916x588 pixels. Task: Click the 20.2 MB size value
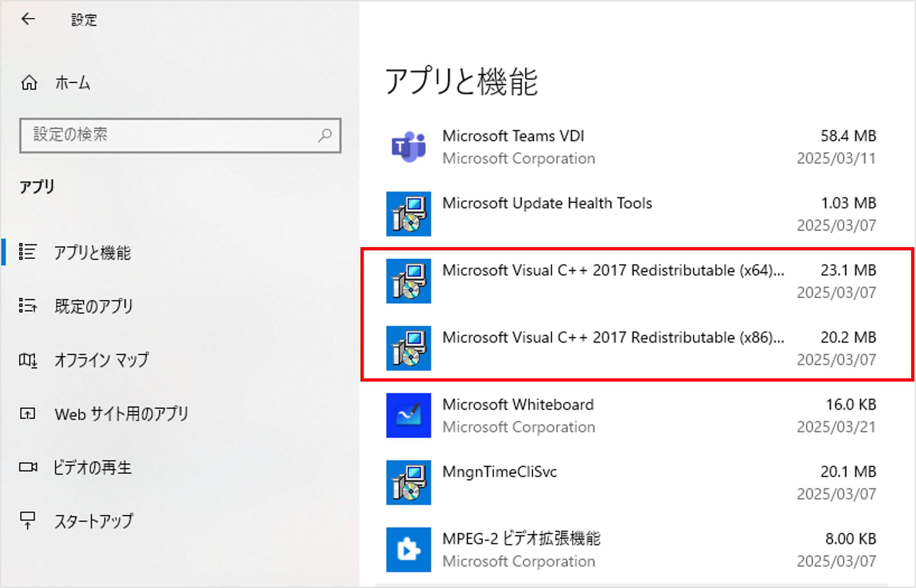point(848,338)
